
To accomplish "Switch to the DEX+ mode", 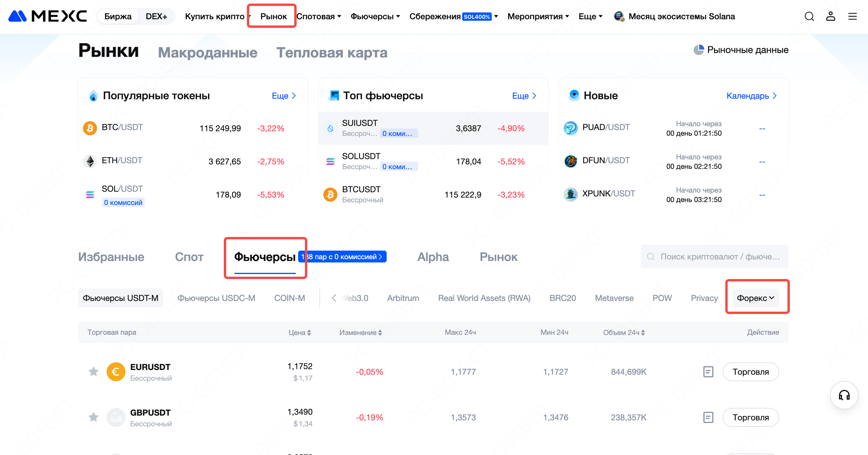I will click(x=156, y=16).
